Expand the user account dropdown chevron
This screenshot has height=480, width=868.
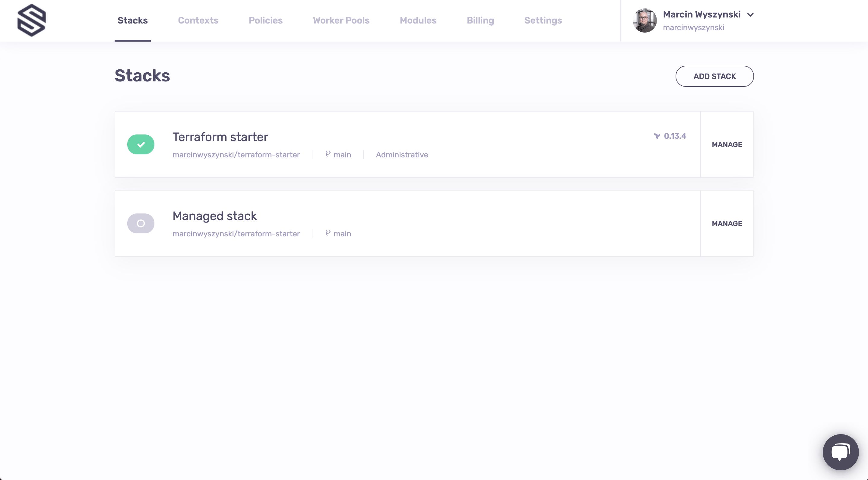tap(750, 15)
